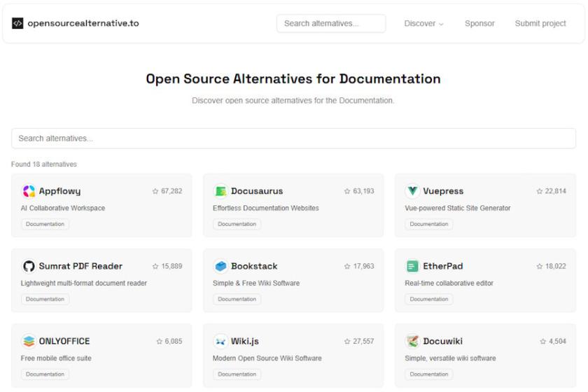Click Documentation tag on Sumrat PDF Reader card

[45, 299]
